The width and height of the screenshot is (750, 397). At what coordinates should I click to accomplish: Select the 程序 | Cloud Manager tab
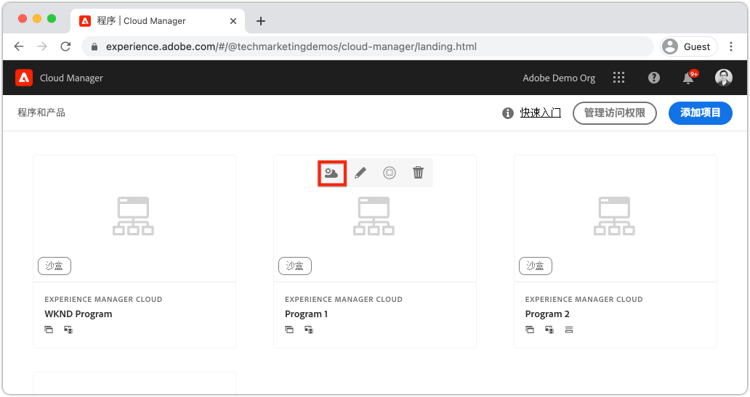158,21
